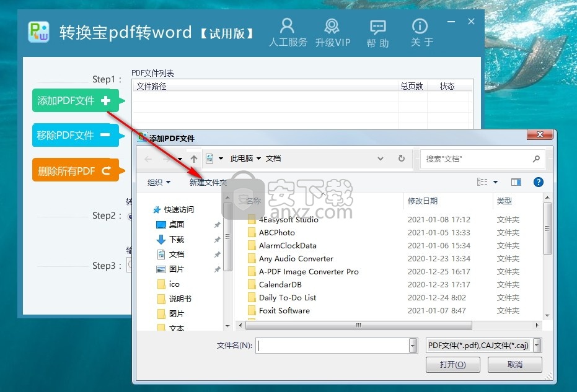Click the 移除PDF文件 button

click(x=77, y=135)
